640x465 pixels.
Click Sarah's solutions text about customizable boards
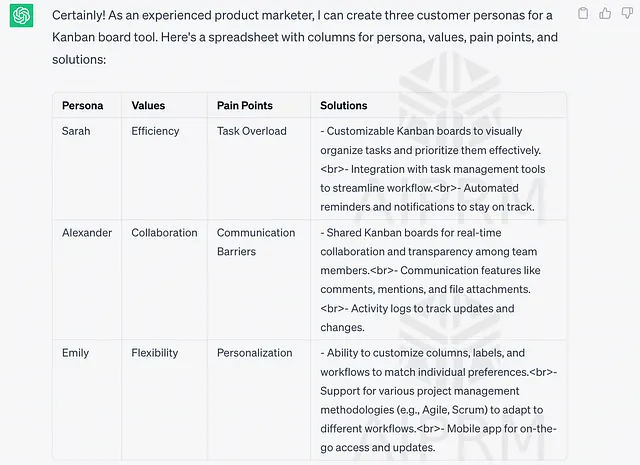coord(433,169)
